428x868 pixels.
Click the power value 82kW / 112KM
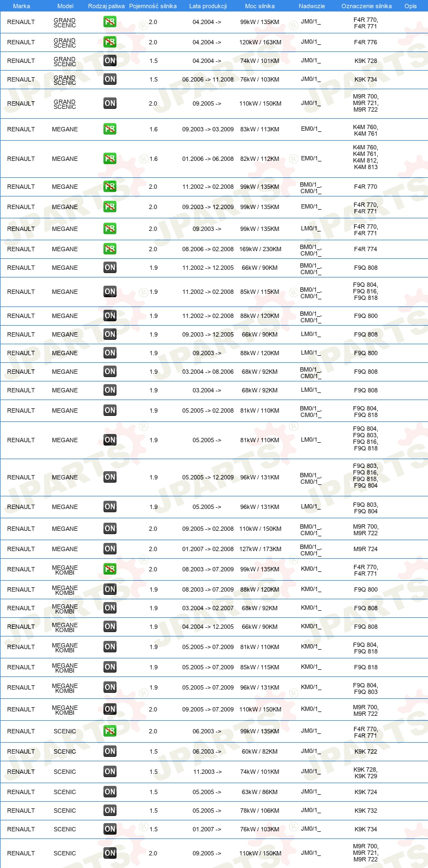click(260, 159)
